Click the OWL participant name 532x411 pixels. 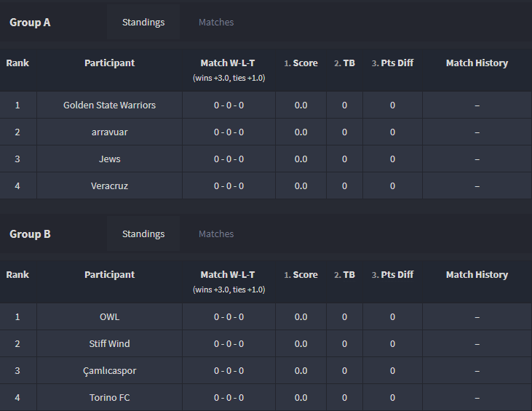(109, 316)
